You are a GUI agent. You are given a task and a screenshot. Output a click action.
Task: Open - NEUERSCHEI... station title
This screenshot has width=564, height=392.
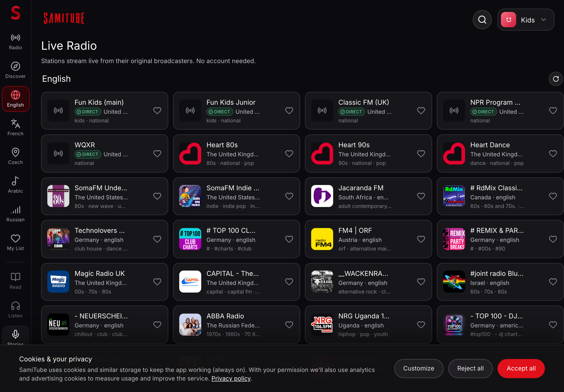point(101,316)
